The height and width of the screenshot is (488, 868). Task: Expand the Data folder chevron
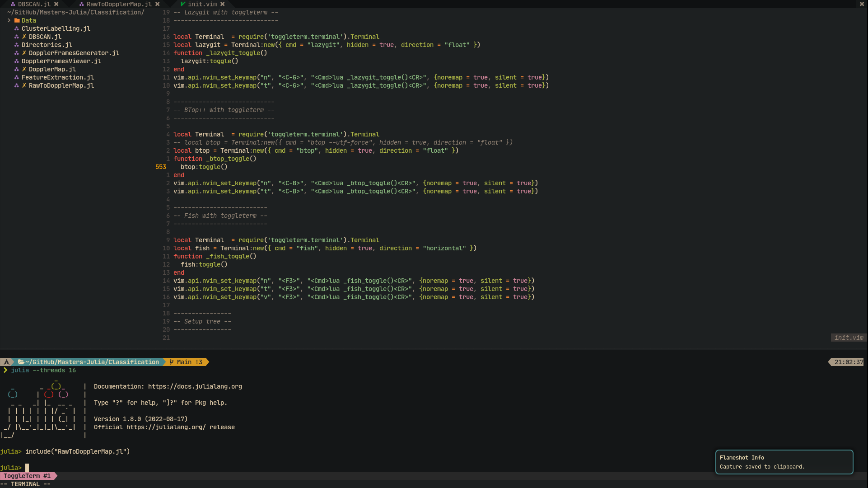pos(9,20)
